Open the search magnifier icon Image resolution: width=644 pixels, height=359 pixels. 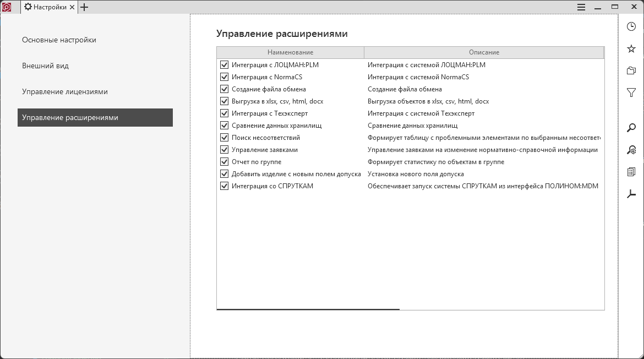pyautogui.click(x=631, y=128)
